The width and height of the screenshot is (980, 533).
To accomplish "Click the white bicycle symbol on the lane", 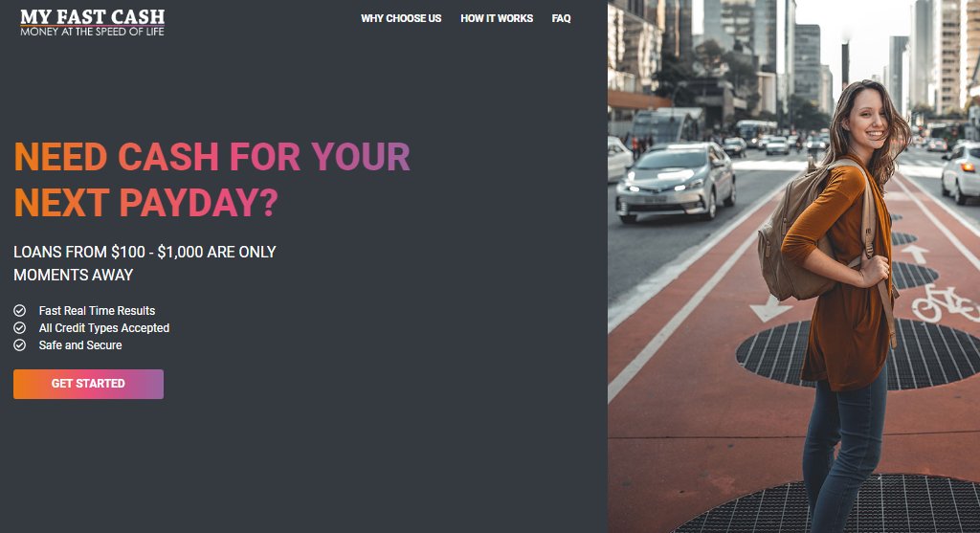I will coord(944,303).
